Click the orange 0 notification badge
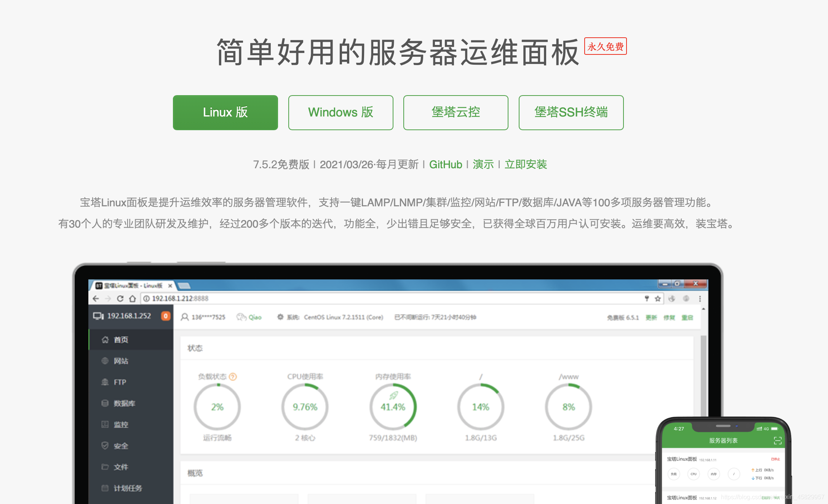Viewport: 828px width, 504px height. pyautogui.click(x=166, y=316)
